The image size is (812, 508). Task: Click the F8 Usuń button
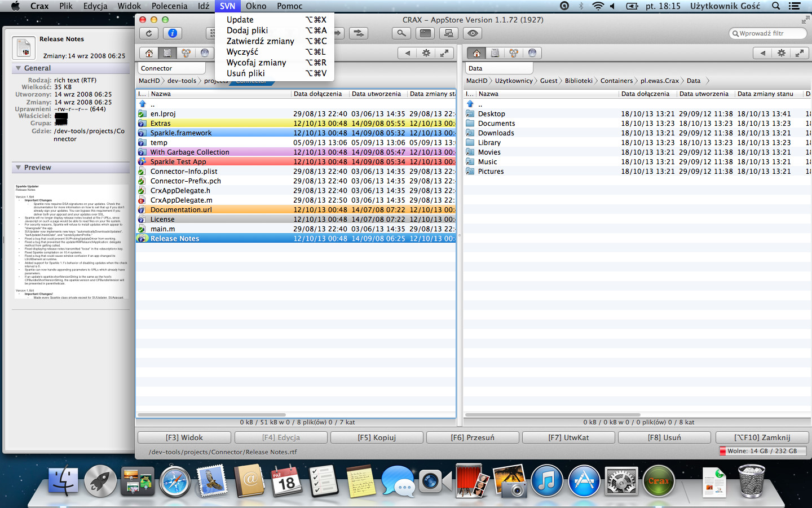coord(664,437)
